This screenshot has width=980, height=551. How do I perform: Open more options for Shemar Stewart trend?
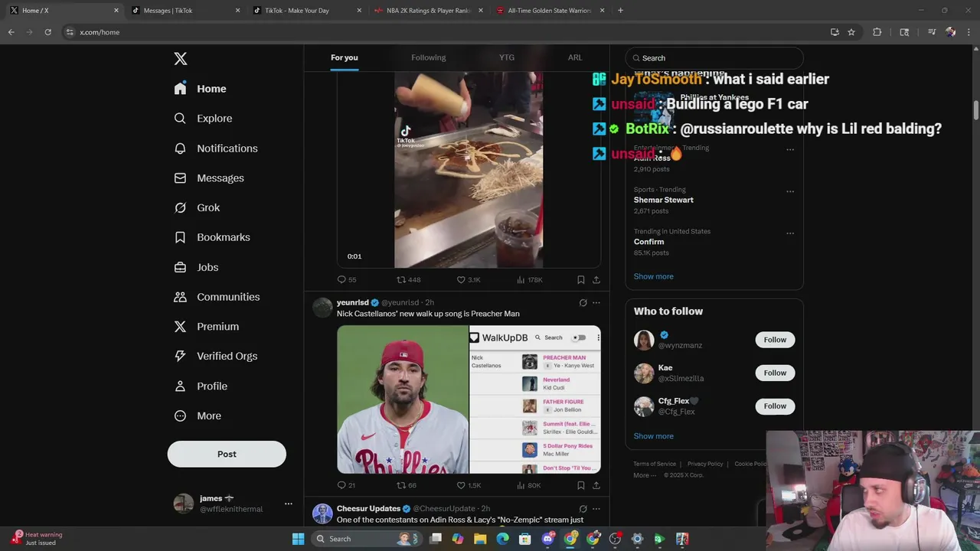point(790,191)
